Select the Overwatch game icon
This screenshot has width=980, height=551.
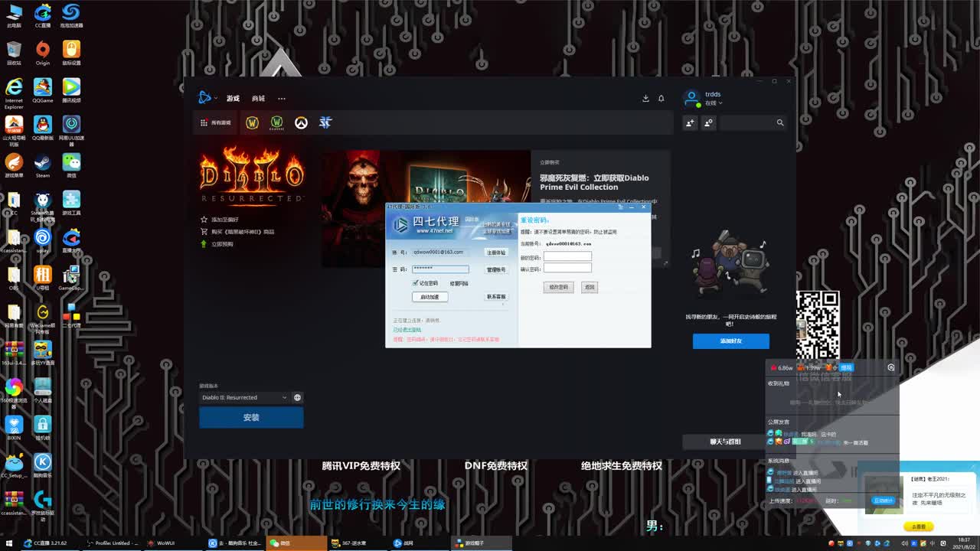pos(301,122)
